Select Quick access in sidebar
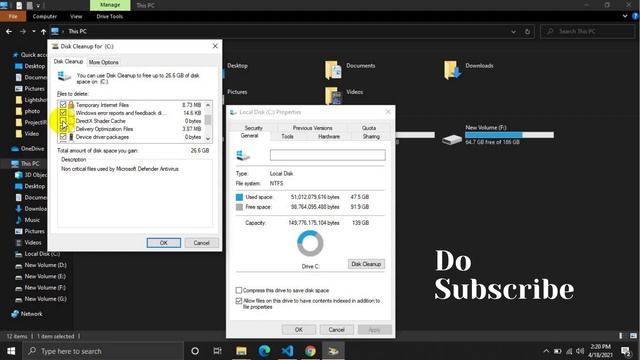The width and height of the screenshot is (640, 360). [x=29, y=55]
